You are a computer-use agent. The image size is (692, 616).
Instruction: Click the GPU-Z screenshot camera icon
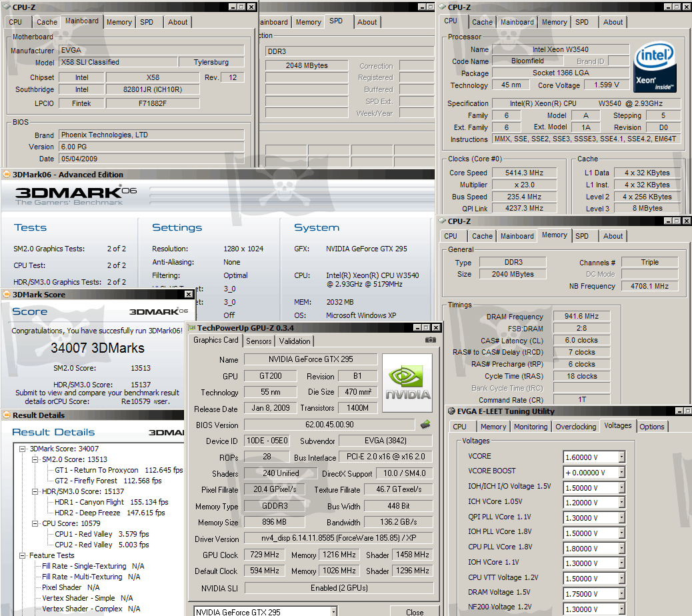click(430, 340)
